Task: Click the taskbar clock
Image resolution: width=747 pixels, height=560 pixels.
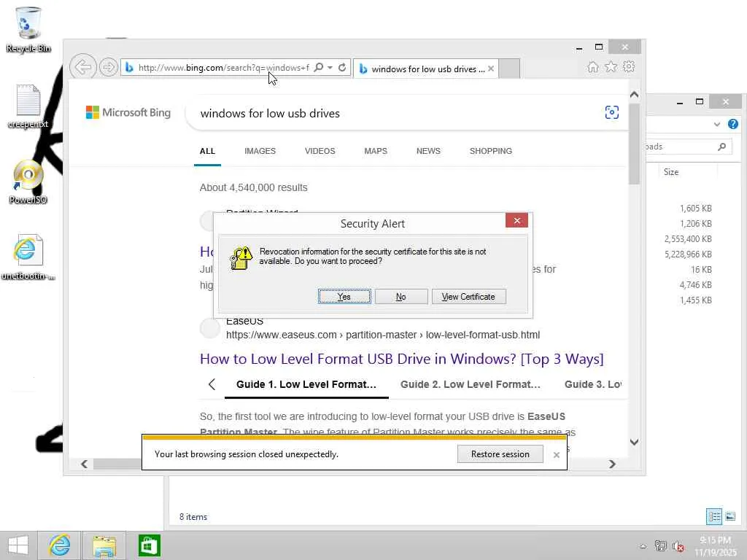Action: click(716, 546)
